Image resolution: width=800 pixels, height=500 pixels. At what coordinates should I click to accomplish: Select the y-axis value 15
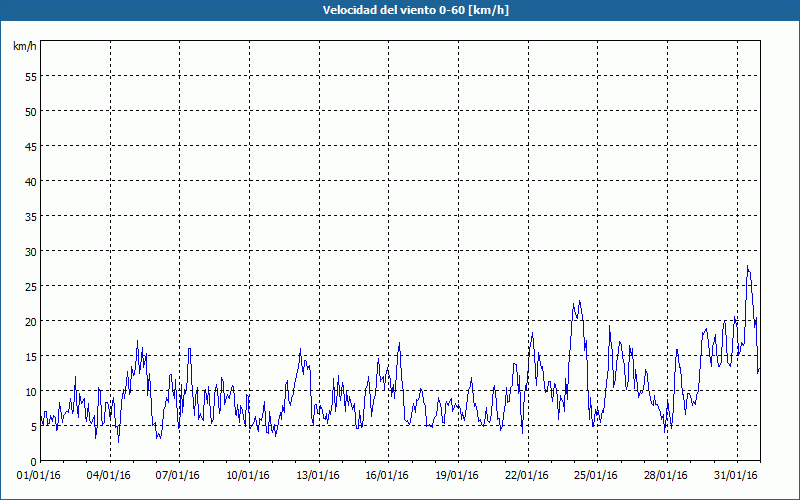point(31,357)
